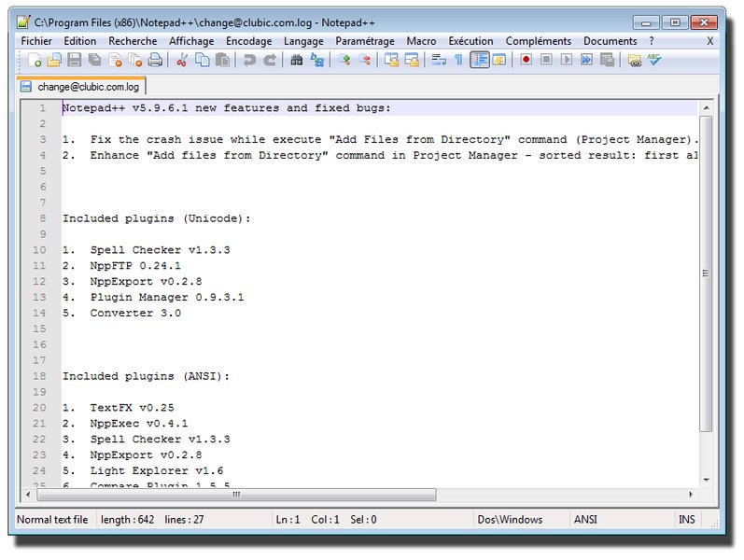
Task: Open the Edition menu
Action: coord(79,41)
